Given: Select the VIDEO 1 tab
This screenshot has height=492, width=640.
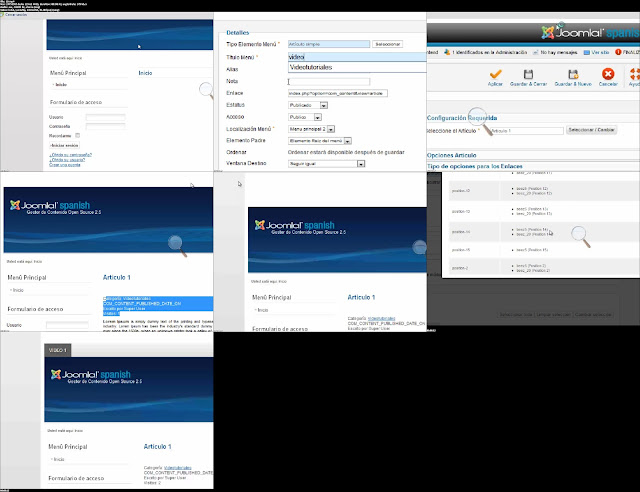Looking at the screenshot, I should [58, 350].
